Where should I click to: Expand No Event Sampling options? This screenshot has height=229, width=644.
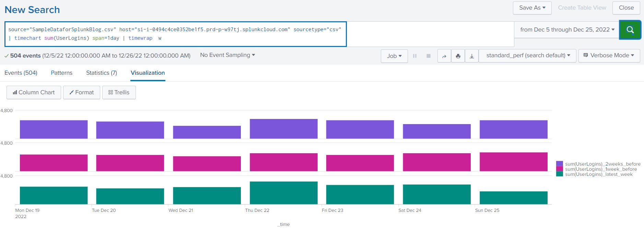(x=227, y=55)
